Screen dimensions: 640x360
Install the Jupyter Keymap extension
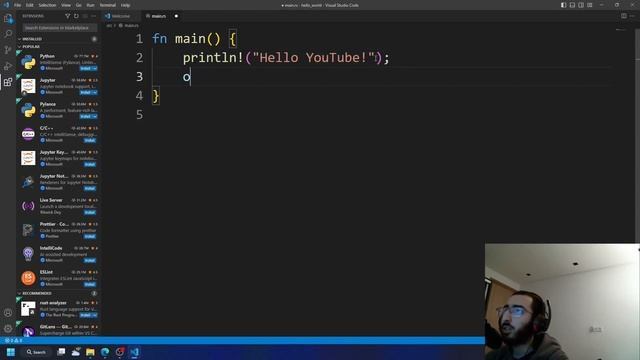(90, 164)
